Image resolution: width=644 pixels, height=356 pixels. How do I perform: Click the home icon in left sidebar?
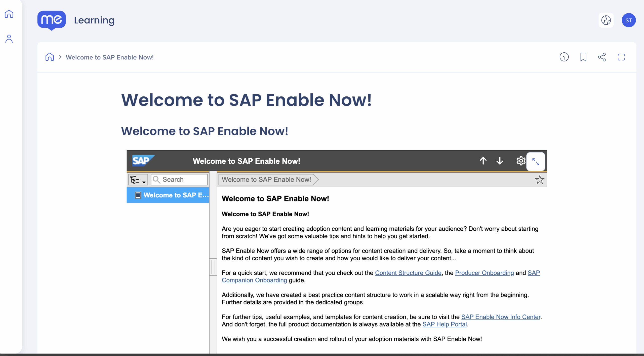(9, 14)
